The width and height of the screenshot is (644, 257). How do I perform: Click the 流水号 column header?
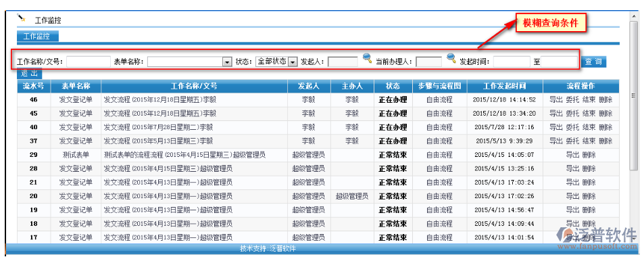tap(34, 86)
